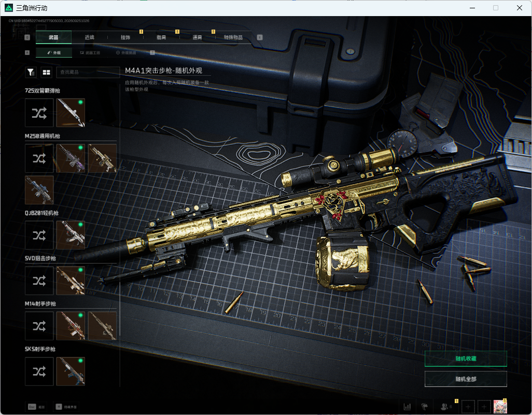Click the 随机全部 button
The image size is (532, 415).
[466, 379]
